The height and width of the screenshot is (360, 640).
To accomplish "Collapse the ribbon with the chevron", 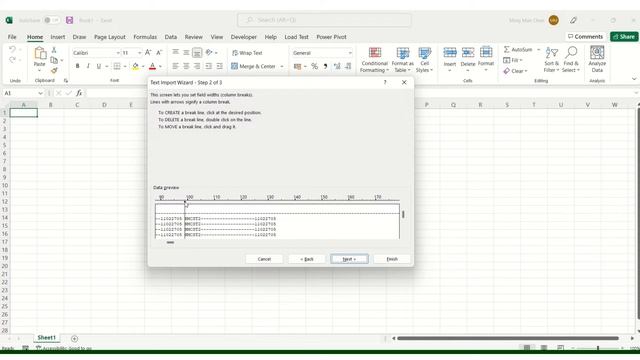I will [634, 79].
